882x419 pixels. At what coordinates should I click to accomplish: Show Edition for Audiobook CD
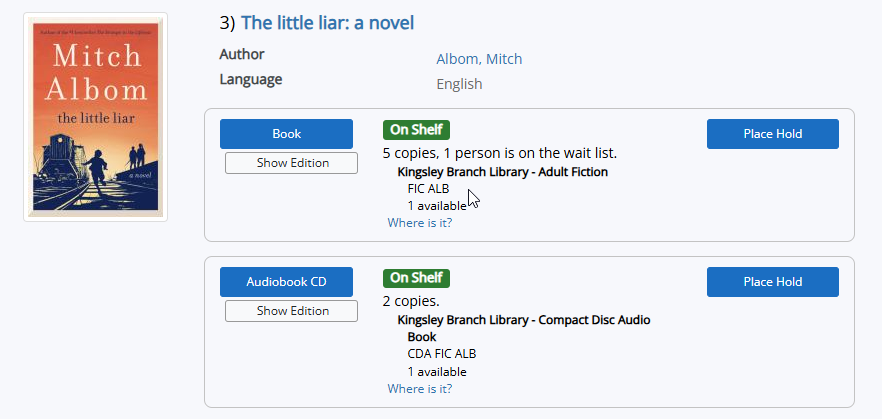click(291, 311)
